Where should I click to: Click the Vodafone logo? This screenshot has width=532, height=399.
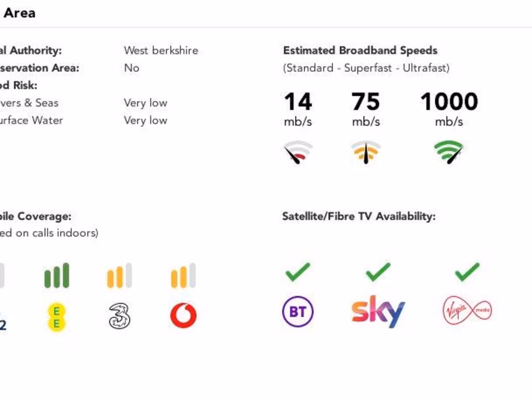click(x=183, y=316)
